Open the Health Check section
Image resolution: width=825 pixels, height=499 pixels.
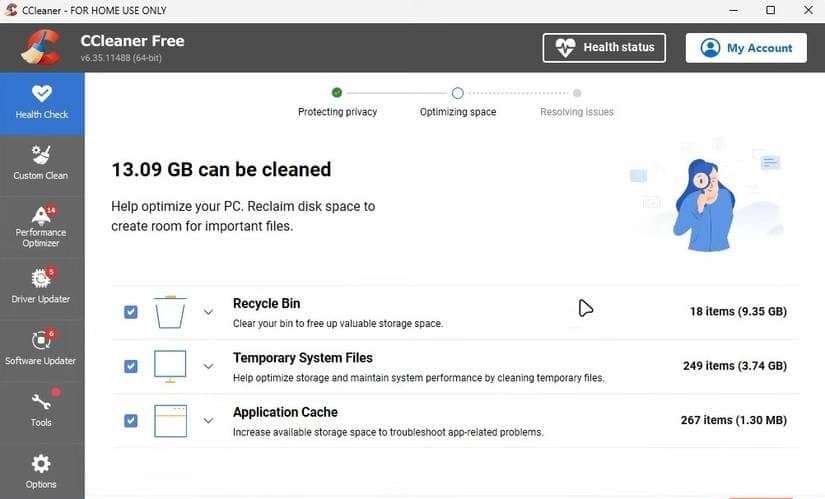42,104
